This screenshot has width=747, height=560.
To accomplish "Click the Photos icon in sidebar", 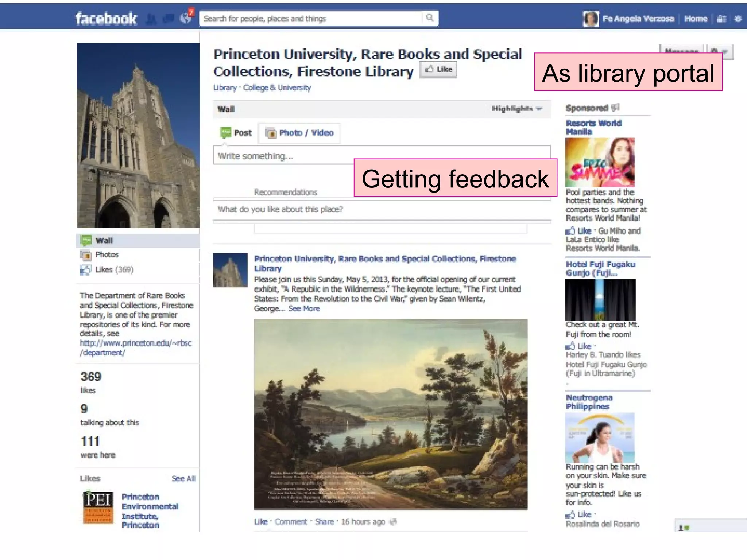I will pyautogui.click(x=86, y=255).
